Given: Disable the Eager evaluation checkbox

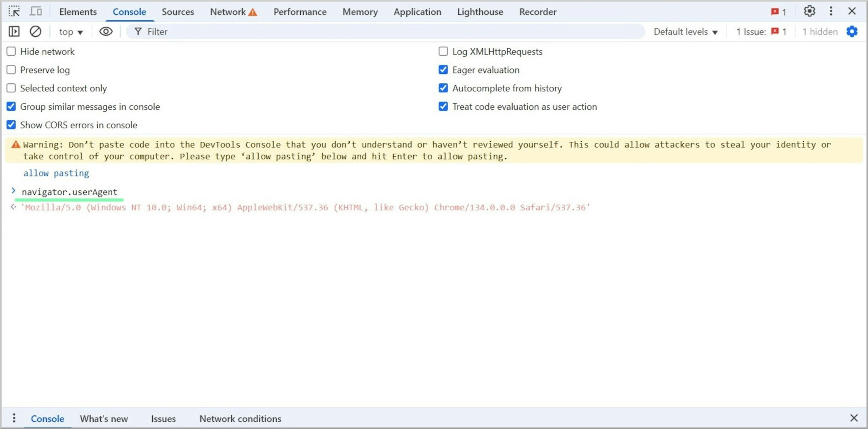Looking at the screenshot, I should tap(443, 70).
